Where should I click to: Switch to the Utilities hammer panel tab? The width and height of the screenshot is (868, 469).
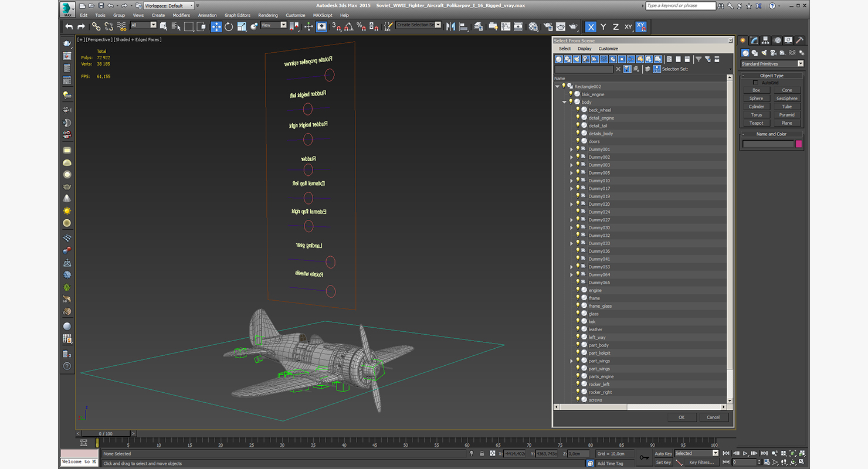pos(799,40)
